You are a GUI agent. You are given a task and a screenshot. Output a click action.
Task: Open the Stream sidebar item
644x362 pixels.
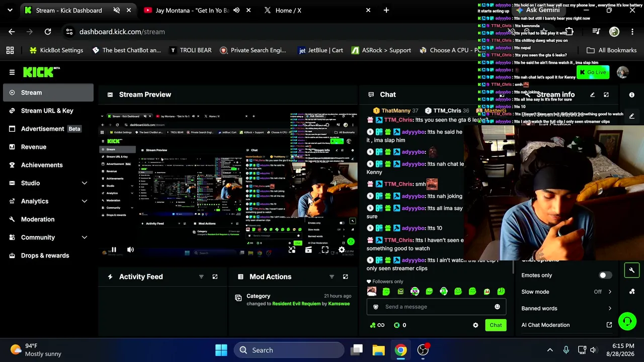[48, 93]
